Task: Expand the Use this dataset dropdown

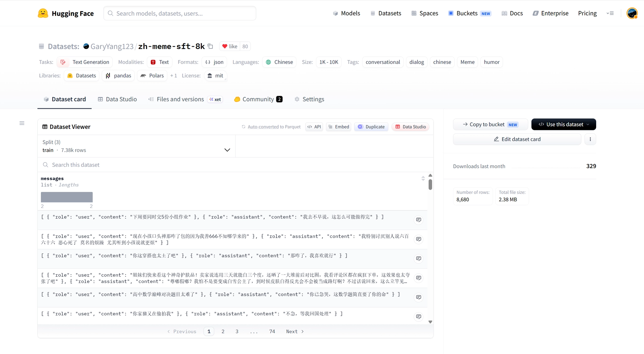Action: coord(563,124)
